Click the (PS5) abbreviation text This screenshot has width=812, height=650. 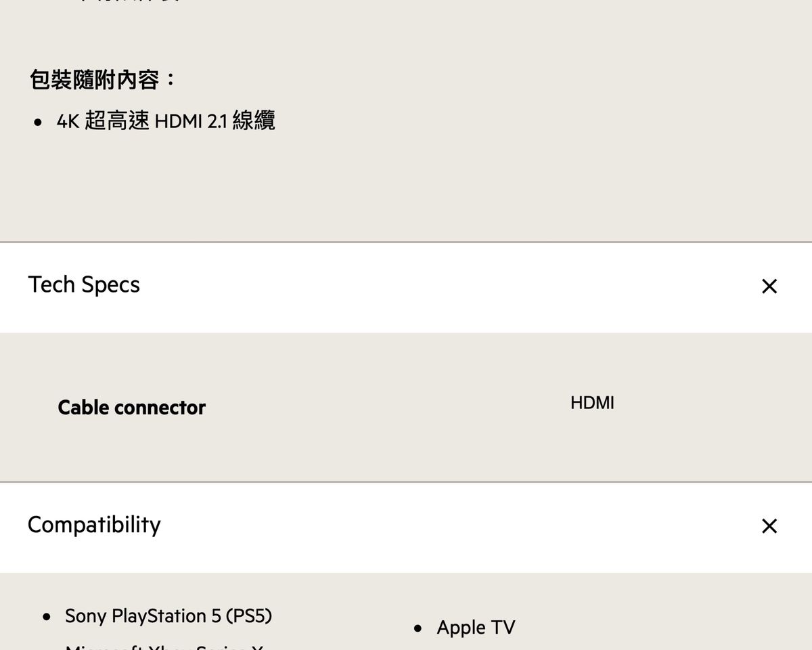coord(248,616)
